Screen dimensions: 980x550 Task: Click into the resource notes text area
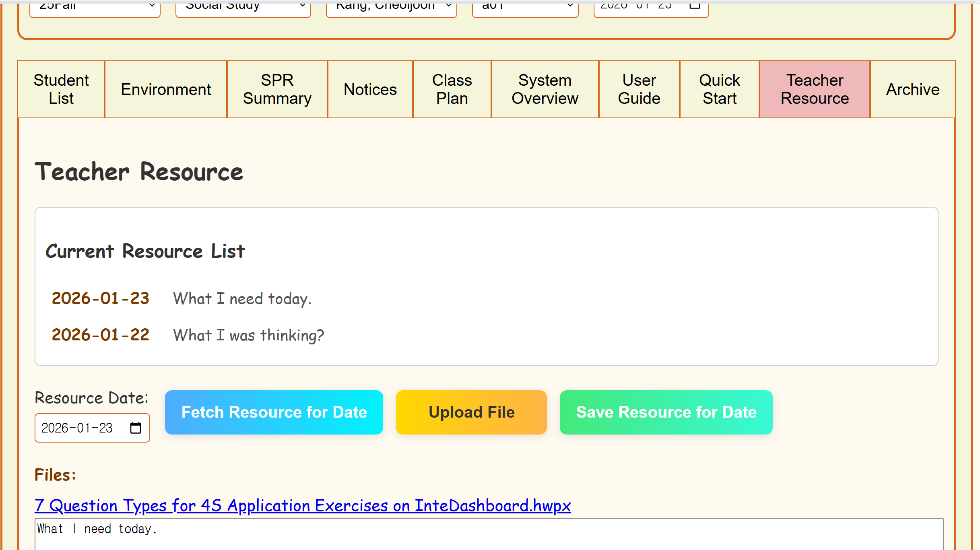click(489, 535)
